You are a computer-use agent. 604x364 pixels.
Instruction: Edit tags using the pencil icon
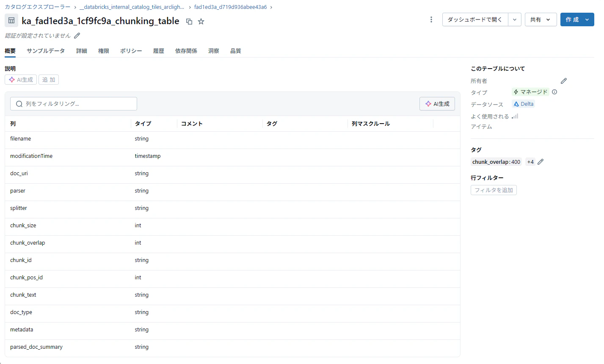[541, 162]
